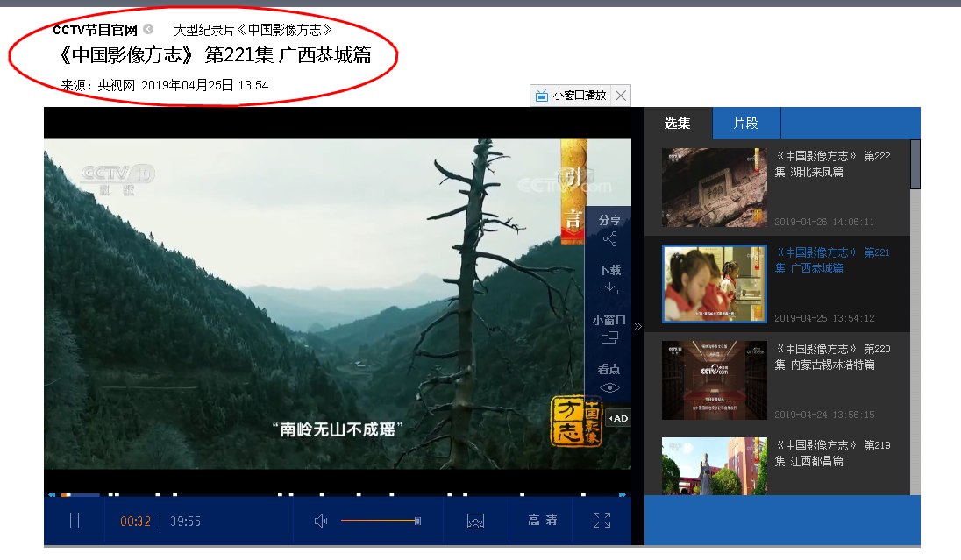This screenshot has height=560, width=961.
Task: Click the TV icon in 小窗口播放
Action: (x=542, y=96)
